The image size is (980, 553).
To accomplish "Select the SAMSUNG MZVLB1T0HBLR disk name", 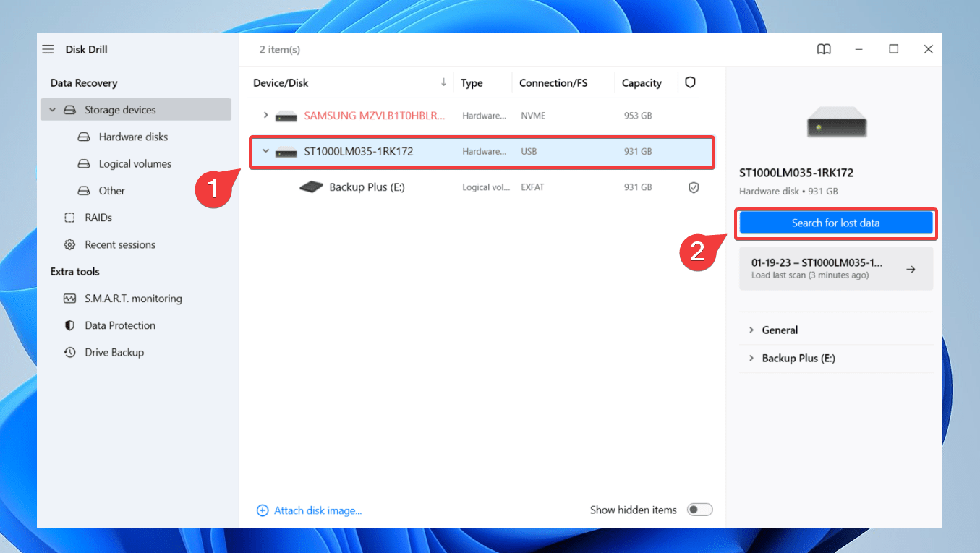I will click(x=375, y=116).
